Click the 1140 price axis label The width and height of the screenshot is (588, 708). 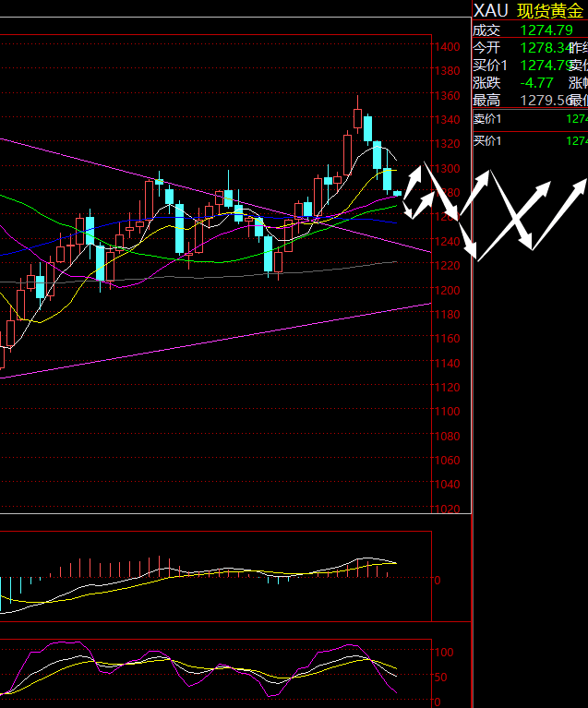click(447, 363)
